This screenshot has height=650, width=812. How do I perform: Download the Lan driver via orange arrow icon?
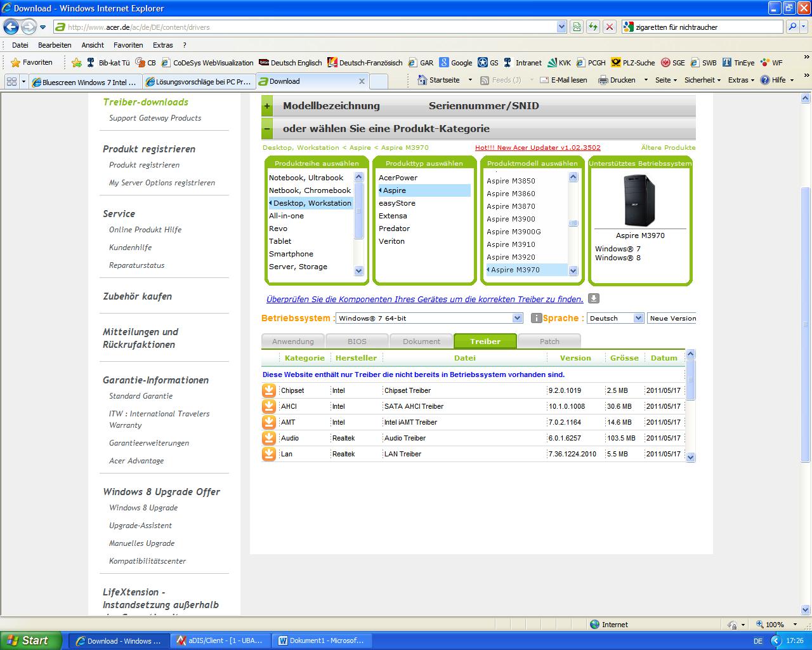tap(269, 454)
